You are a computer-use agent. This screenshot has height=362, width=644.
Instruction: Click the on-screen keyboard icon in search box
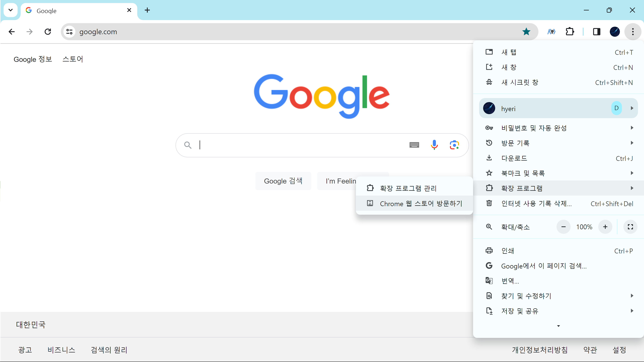[414, 145]
